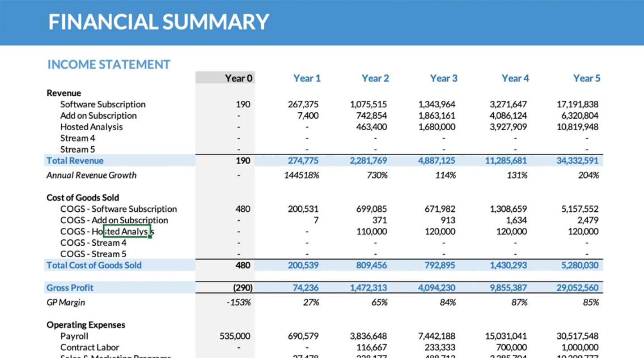This screenshot has width=644, height=358.
Task: Select Year 2 Hosted Analysis revenue 463,400
Action: coord(372,127)
